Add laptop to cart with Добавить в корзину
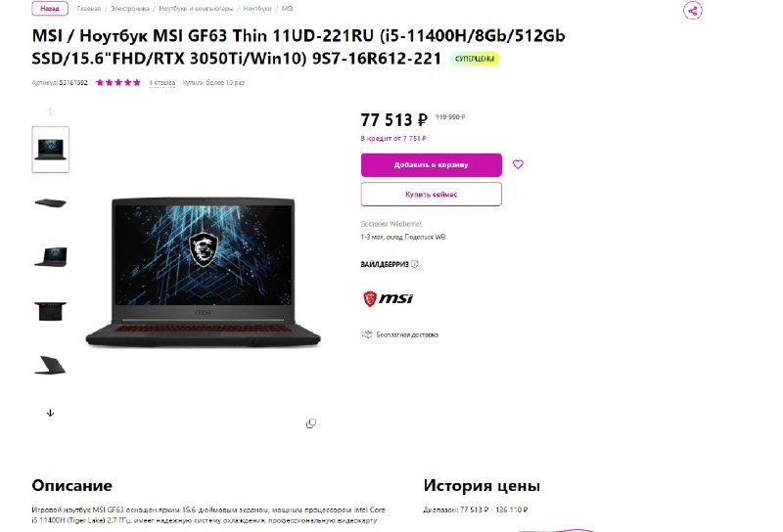This screenshot has height=532, width=783. 432,164
